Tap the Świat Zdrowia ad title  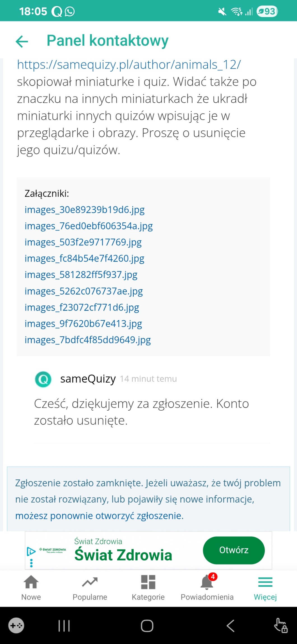pyautogui.click(x=123, y=555)
